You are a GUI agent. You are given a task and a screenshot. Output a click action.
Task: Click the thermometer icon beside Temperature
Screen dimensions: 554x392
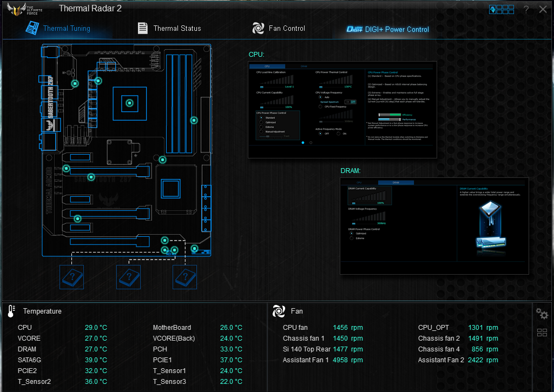11,311
